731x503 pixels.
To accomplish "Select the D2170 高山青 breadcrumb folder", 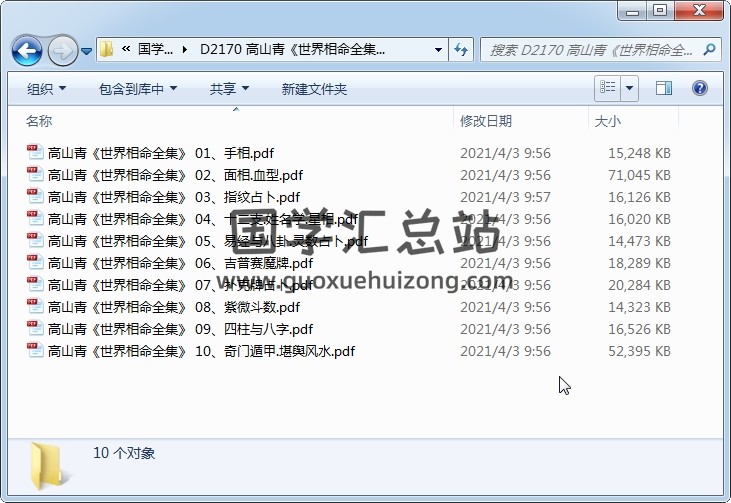I will (292, 49).
